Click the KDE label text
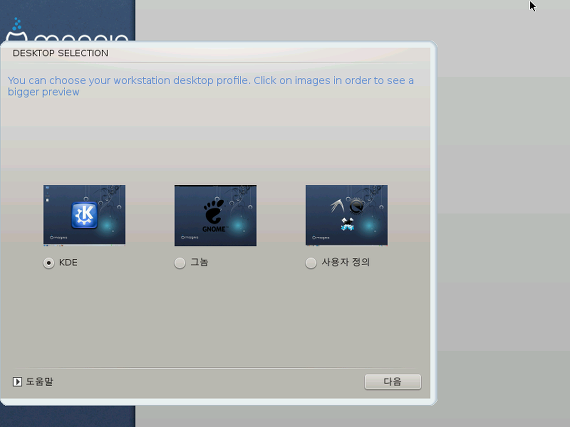Image resolution: width=570 pixels, height=427 pixels. tap(68, 262)
